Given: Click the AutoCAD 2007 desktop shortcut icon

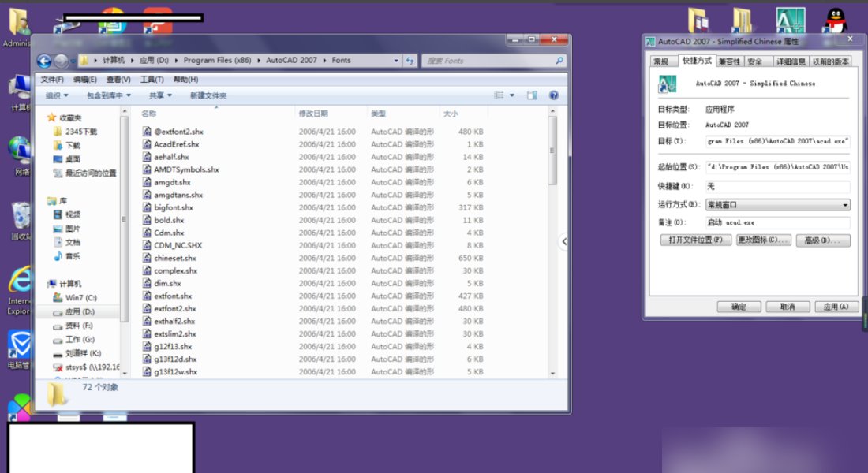Looking at the screenshot, I should click(x=790, y=20).
